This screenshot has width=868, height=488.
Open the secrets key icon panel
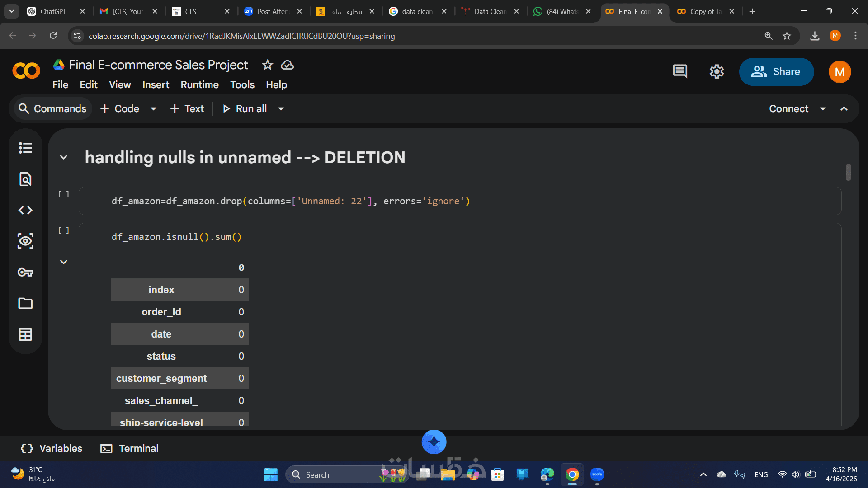(x=25, y=272)
